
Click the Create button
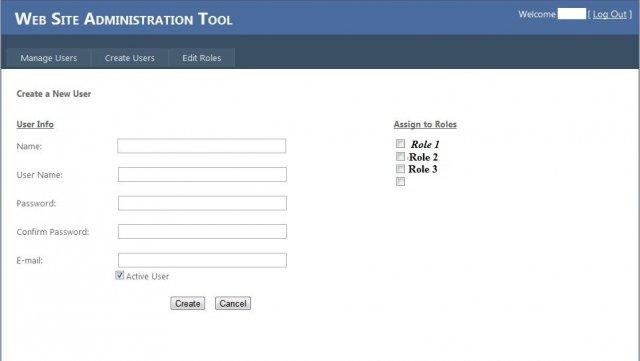point(188,303)
